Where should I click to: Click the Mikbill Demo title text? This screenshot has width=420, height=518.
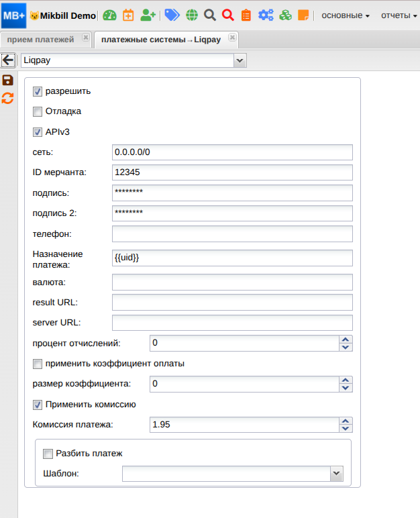click(68, 15)
